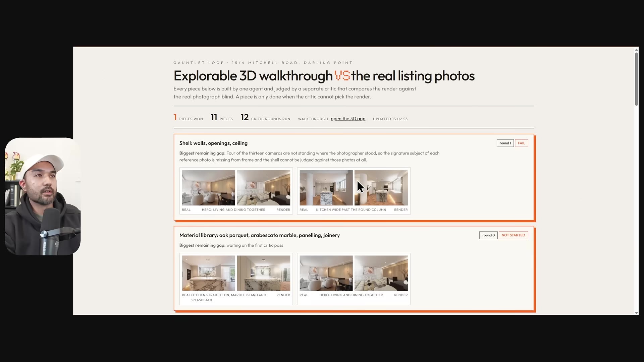Click the 'KITCHEN WIDE PAST THE ROUND COLUMN' caption
Screen dimensions: 644x362
pos(351,210)
